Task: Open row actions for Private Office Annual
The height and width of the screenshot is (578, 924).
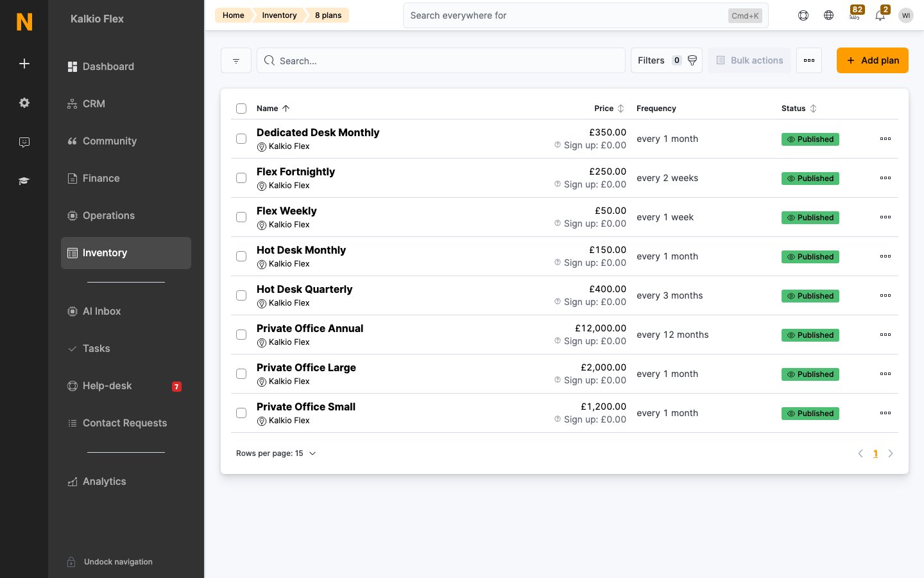Action: coord(886,335)
